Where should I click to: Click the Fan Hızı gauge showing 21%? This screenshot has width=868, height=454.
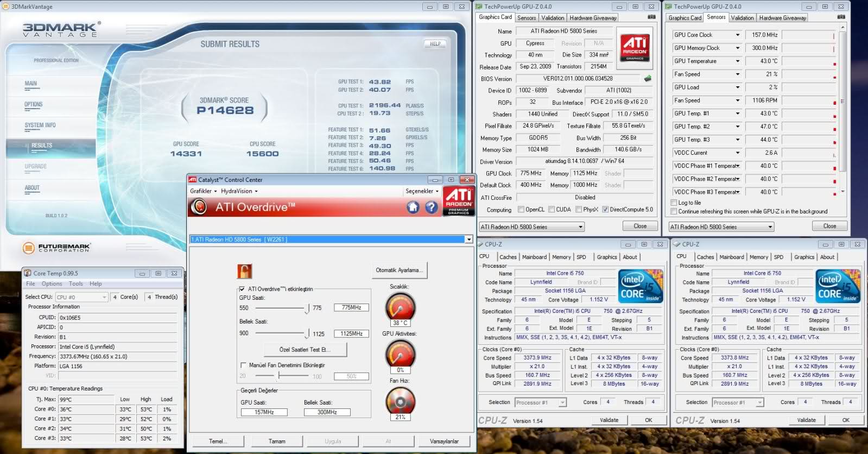[x=400, y=402]
